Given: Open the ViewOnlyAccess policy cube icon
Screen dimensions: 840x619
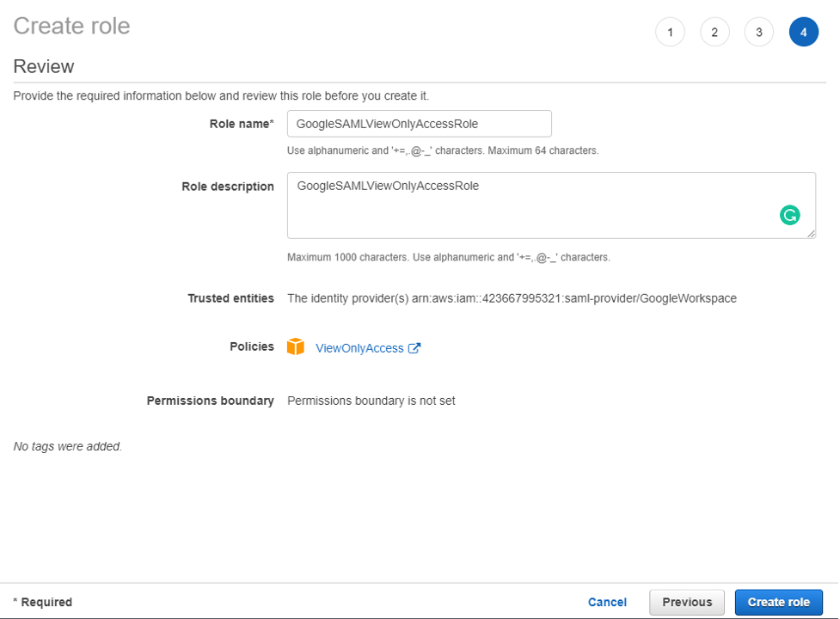Looking at the screenshot, I should pyautogui.click(x=296, y=346).
